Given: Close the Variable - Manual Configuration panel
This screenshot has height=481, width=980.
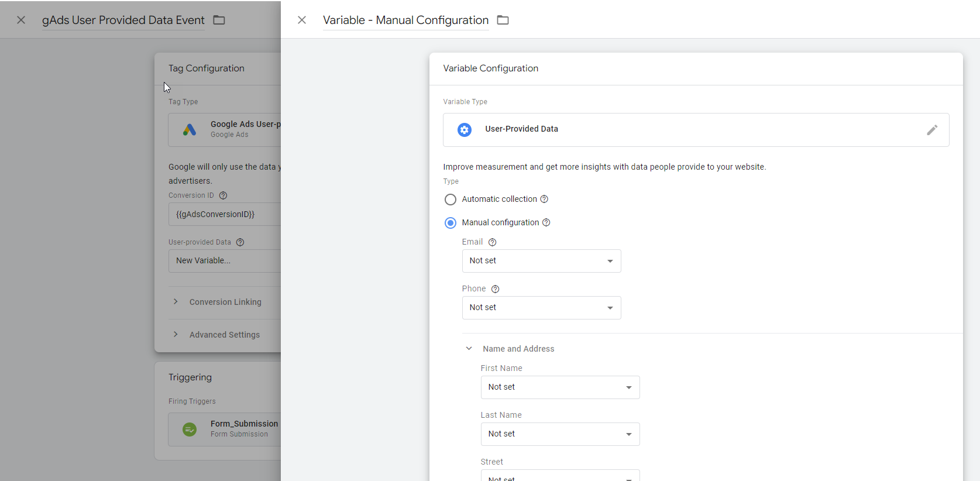Looking at the screenshot, I should 302,20.
